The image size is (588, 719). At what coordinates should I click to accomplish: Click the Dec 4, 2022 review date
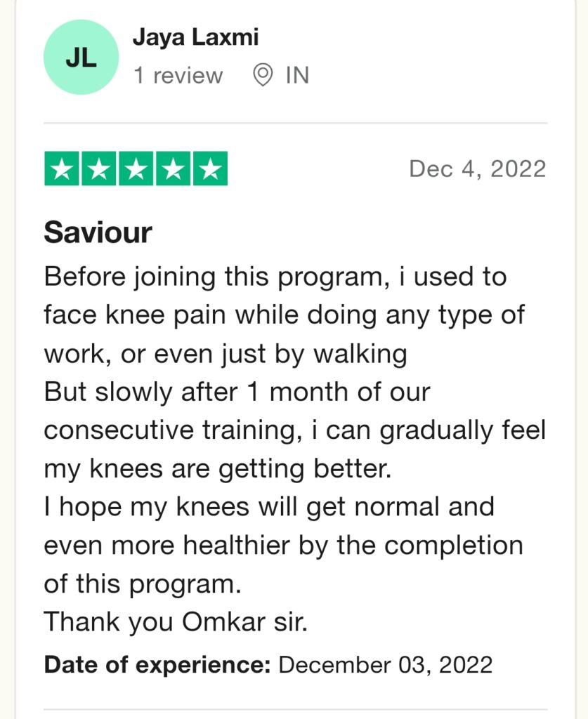478,169
